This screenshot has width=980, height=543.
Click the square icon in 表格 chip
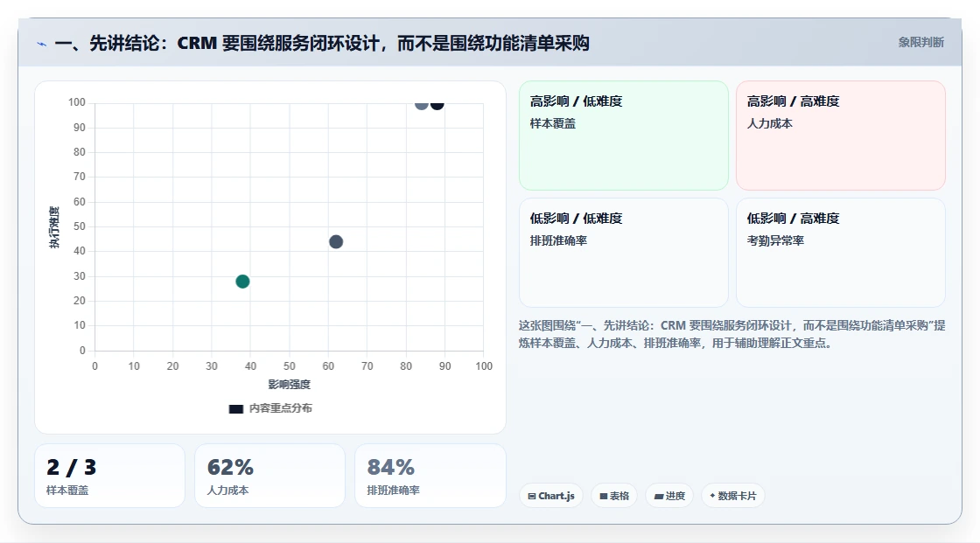tap(604, 496)
